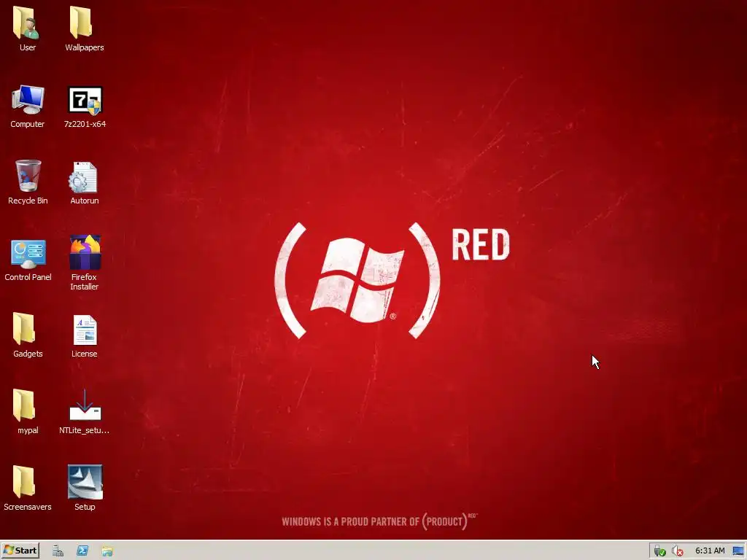Select the Firefox Installer icon
Screen dimensions: 747x560
click(85, 252)
